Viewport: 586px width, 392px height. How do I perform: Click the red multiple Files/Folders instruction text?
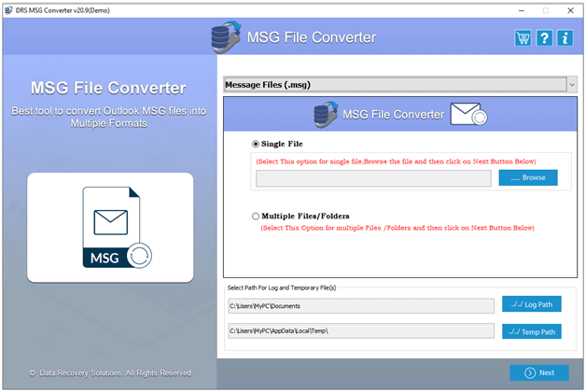(398, 228)
